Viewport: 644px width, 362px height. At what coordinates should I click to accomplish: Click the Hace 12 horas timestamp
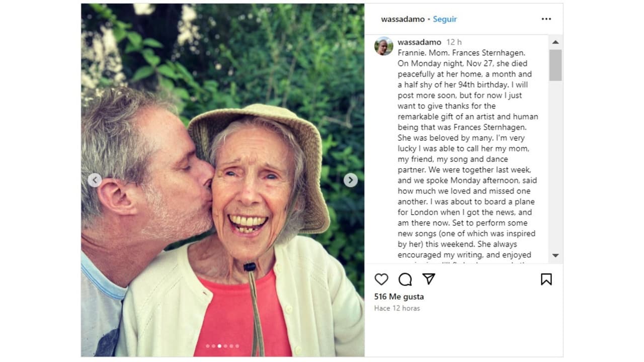coord(397,308)
